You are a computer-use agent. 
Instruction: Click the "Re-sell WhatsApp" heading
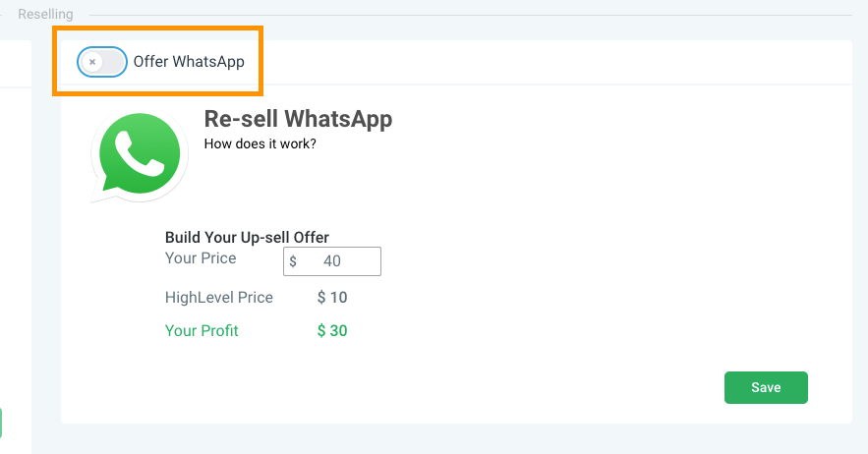click(298, 119)
